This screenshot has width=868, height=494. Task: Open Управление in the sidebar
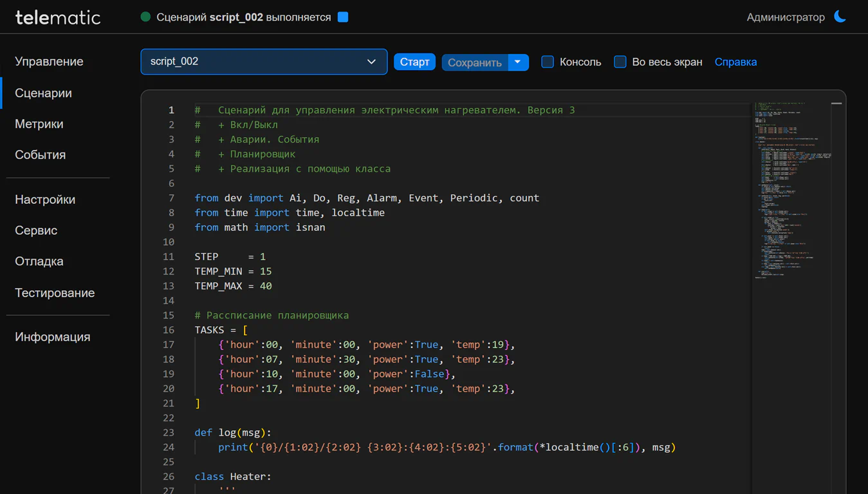pyautogui.click(x=49, y=62)
